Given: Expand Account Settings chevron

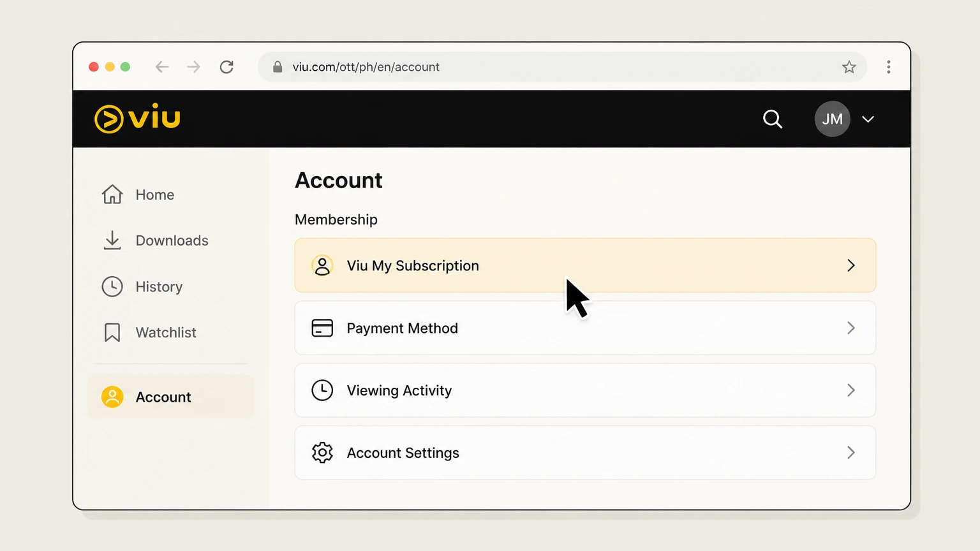Looking at the screenshot, I should pos(850,453).
